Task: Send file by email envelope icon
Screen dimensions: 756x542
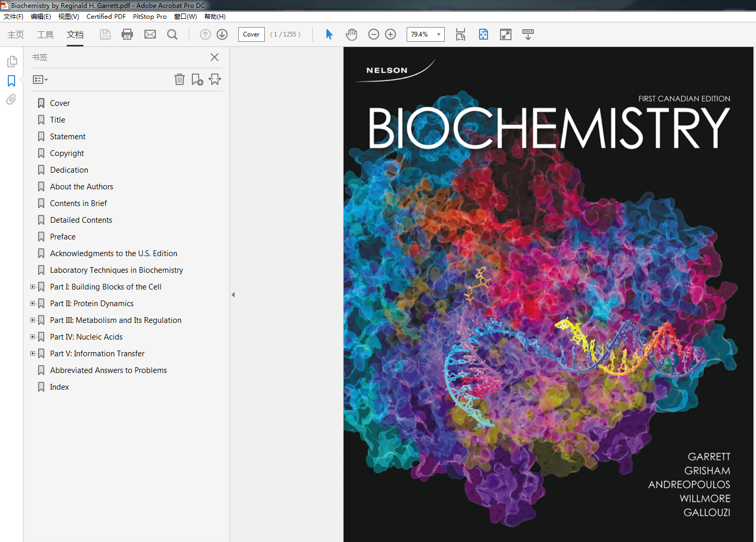Action: (x=150, y=34)
